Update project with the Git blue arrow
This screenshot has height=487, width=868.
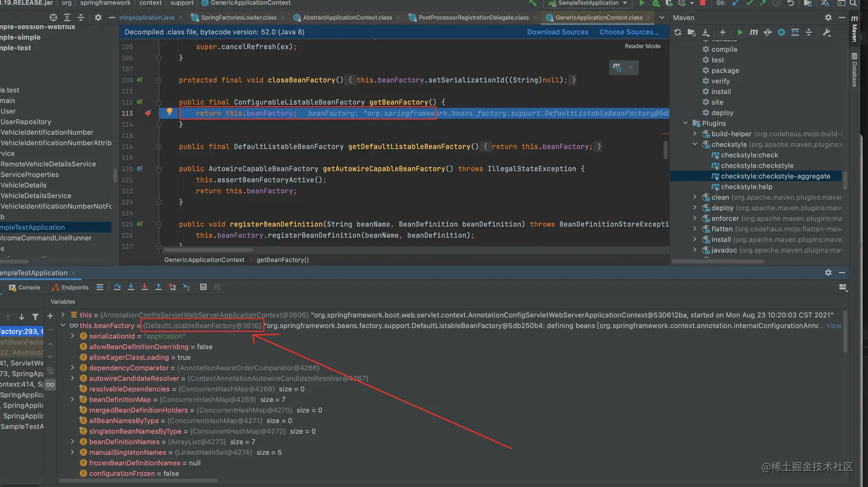click(x=735, y=3)
